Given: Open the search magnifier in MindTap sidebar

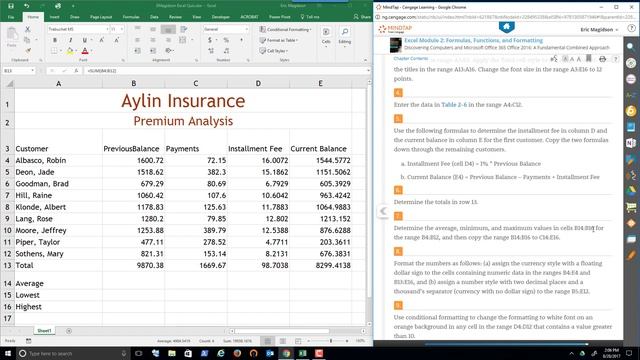Looking at the screenshot, I should point(631,47).
